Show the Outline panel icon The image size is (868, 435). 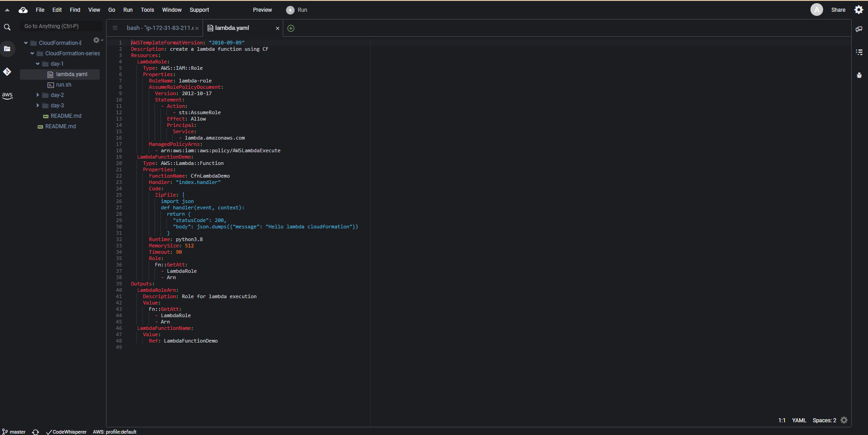tap(859, 52)
